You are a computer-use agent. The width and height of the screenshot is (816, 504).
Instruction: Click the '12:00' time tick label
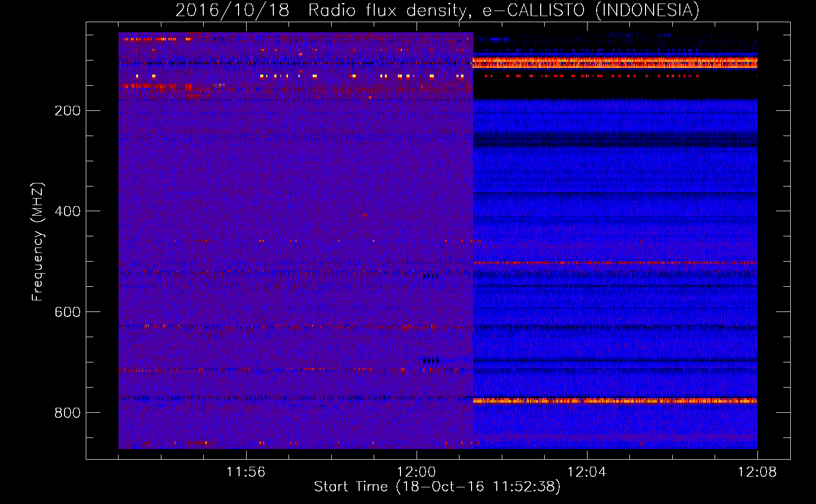click(416, 472)
